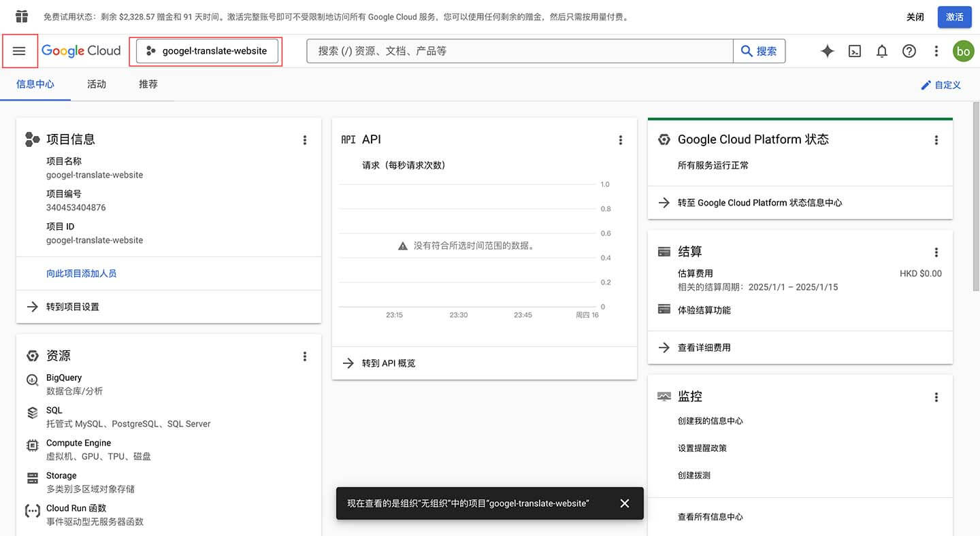Open the hamburger navigation menu

point(19,51)
